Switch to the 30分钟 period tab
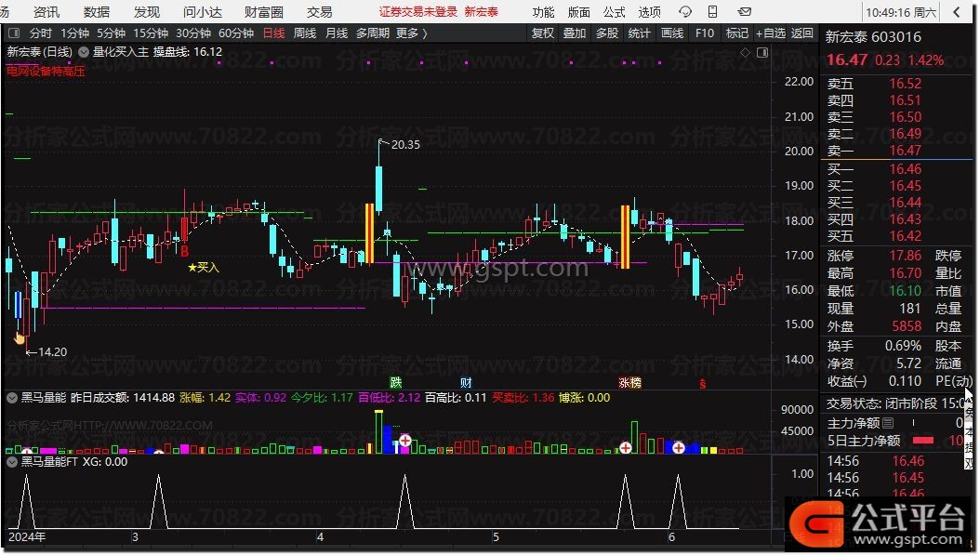980x555 pixels. [193, 33]
